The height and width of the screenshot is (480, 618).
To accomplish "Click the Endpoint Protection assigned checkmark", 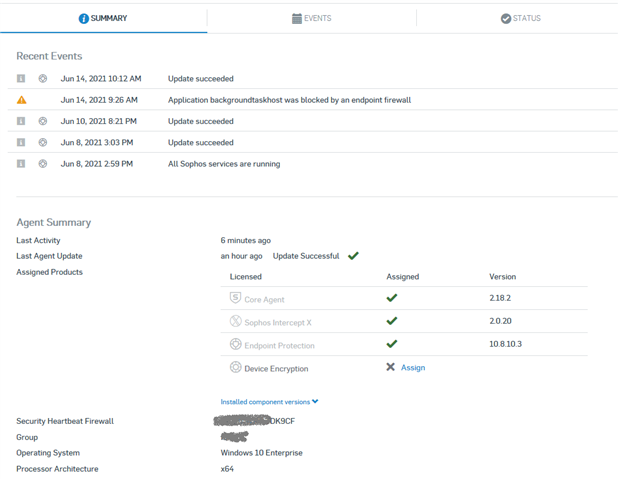I will click(392, 344).
